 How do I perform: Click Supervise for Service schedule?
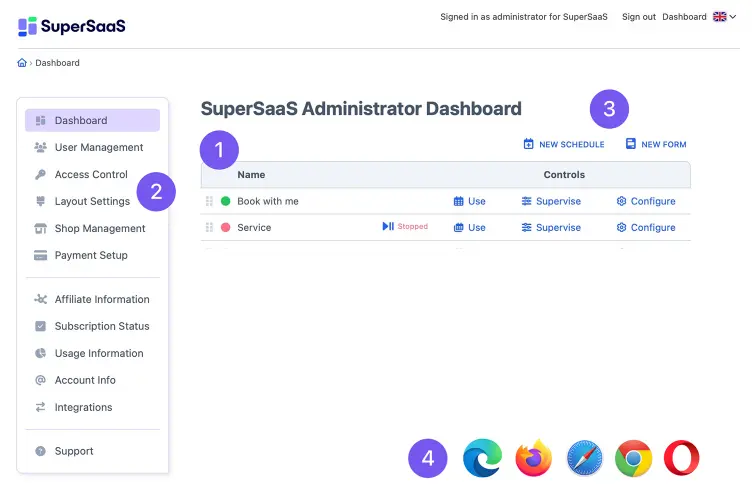point(551,228)
